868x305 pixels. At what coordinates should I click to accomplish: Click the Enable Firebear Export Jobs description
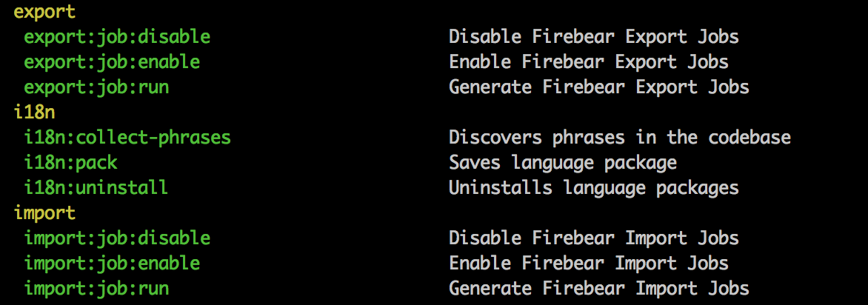click(x=589, y=62)
